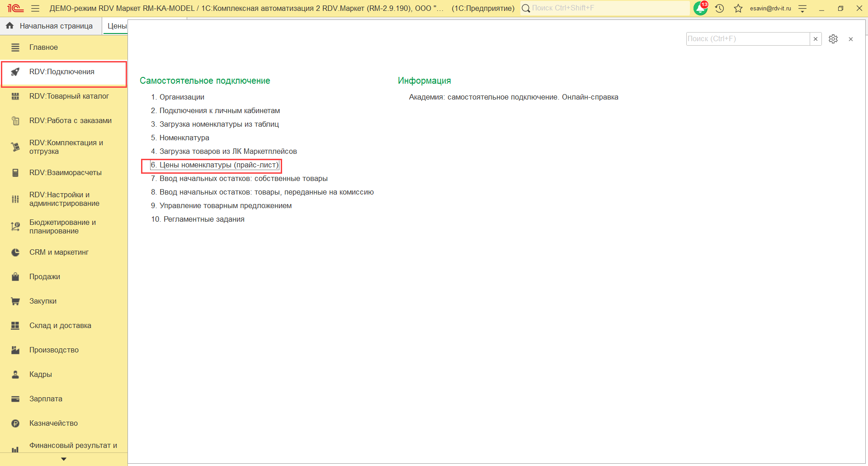Click the card icon of Зарплата

15,399
